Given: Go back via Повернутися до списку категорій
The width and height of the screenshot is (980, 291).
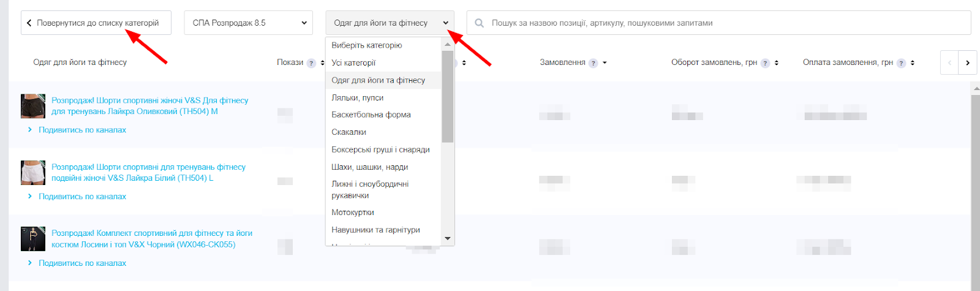Looking at the screenshot, I should tap(96, 23).
